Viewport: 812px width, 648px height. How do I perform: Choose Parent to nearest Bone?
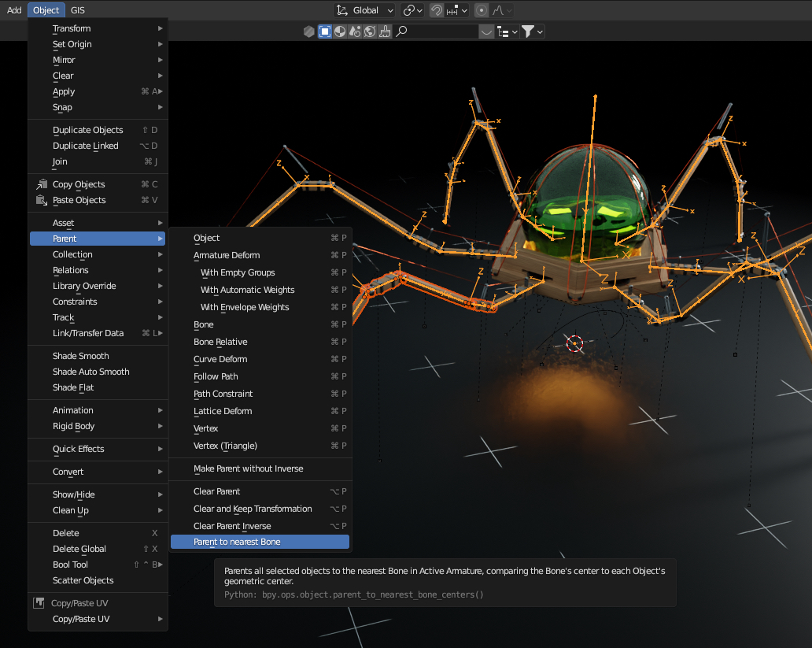pos(260,542)
